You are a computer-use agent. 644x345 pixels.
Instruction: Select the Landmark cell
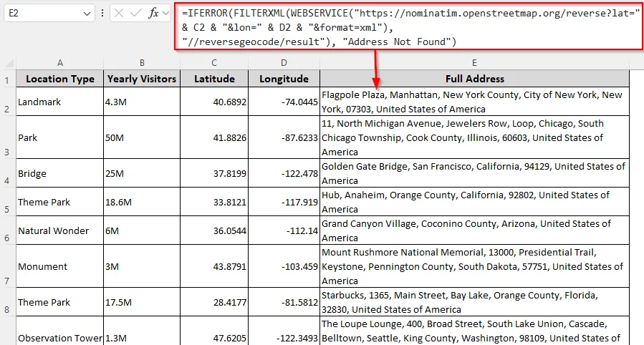tap(60, 102)
